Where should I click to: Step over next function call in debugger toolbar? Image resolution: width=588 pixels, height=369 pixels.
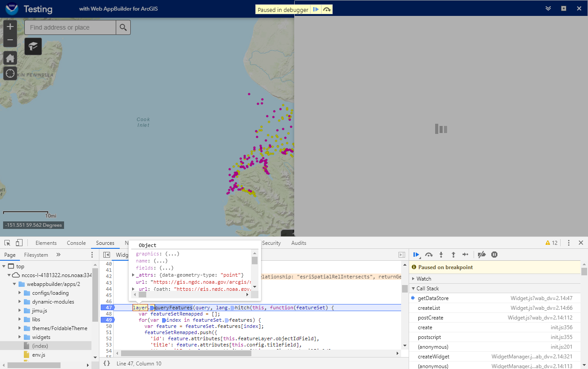tap(429, 255)
